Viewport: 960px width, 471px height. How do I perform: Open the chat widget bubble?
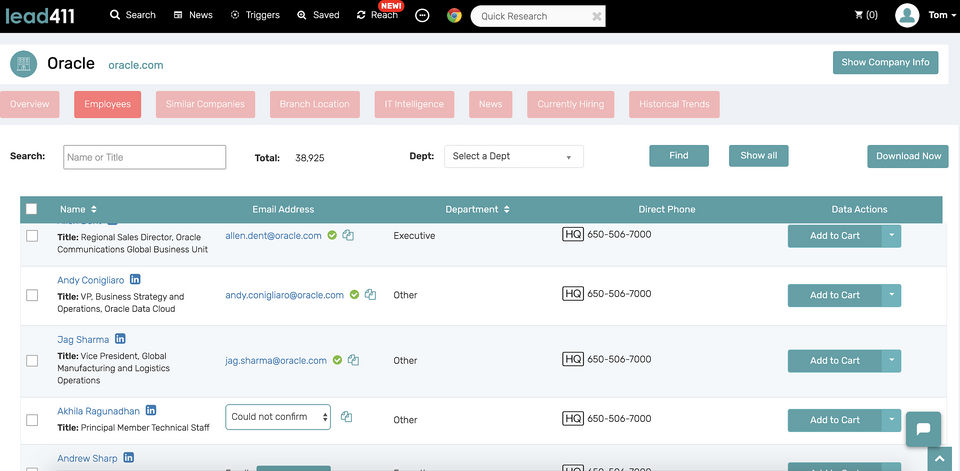click(923, 429)
